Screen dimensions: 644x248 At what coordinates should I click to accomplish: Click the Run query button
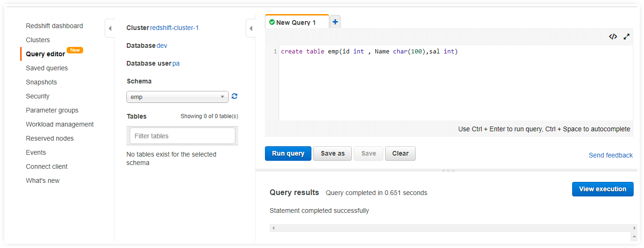[x=288, y=153]
